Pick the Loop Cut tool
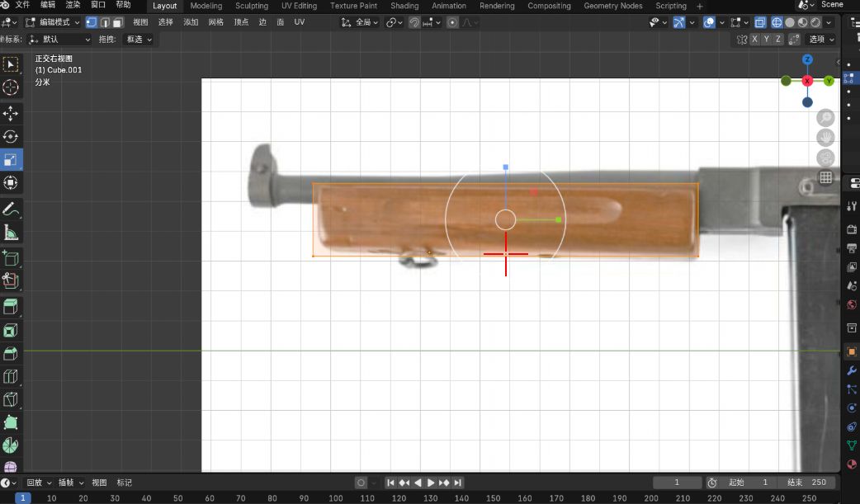The image size is (860, 504). coord(12,377)
